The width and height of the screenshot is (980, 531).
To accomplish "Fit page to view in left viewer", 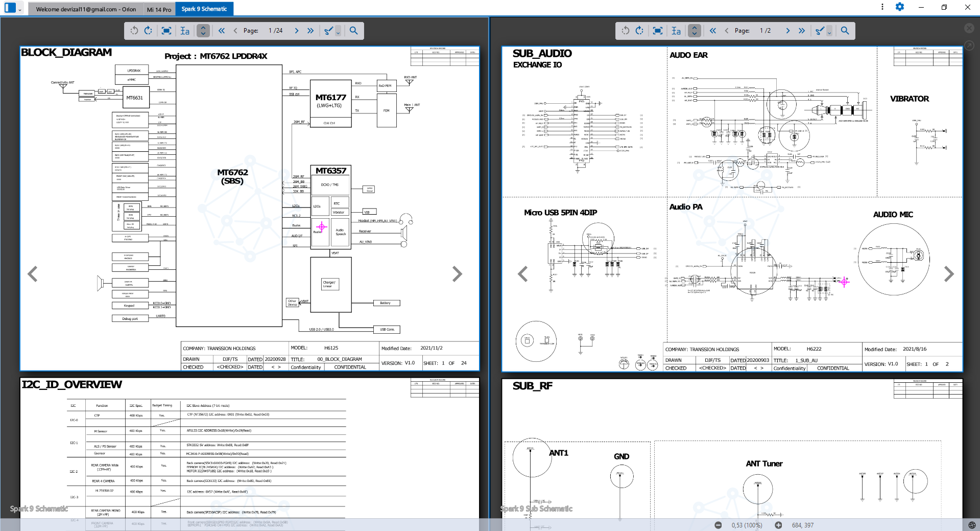I will pyautogui.click(x=166, y=31).
